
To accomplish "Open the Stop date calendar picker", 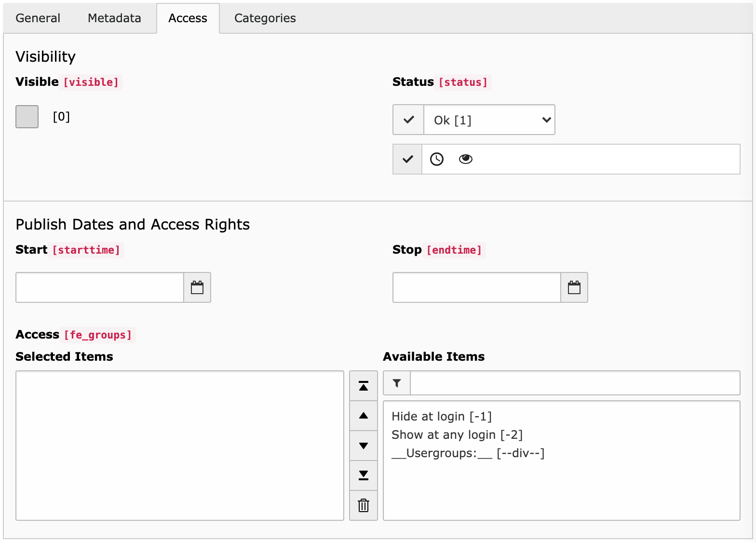I will coord(574,288).
